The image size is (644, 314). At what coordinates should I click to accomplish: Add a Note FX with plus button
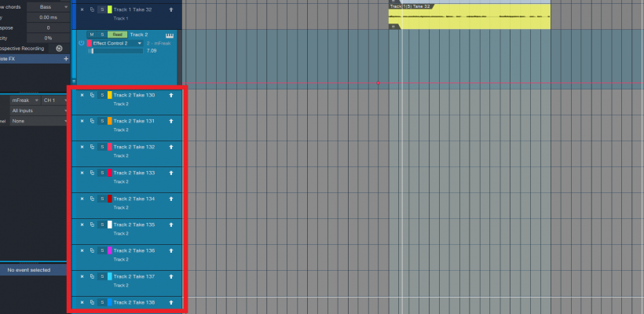coord(66,59)
